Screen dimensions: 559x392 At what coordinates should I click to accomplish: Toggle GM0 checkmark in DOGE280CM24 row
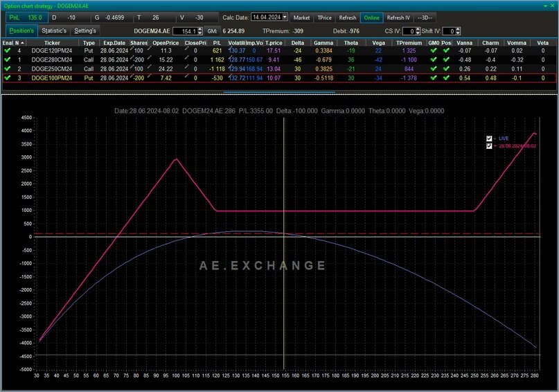point(434,60)
